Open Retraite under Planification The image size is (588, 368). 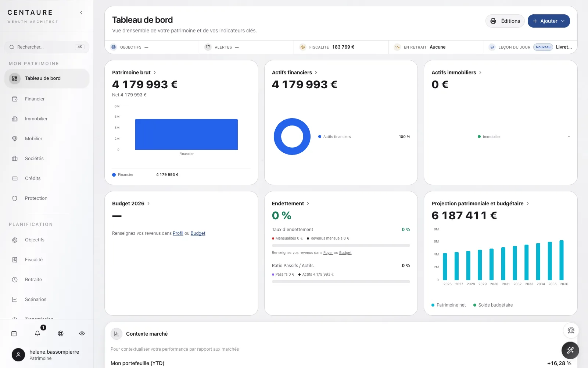(x=47, y=280)
